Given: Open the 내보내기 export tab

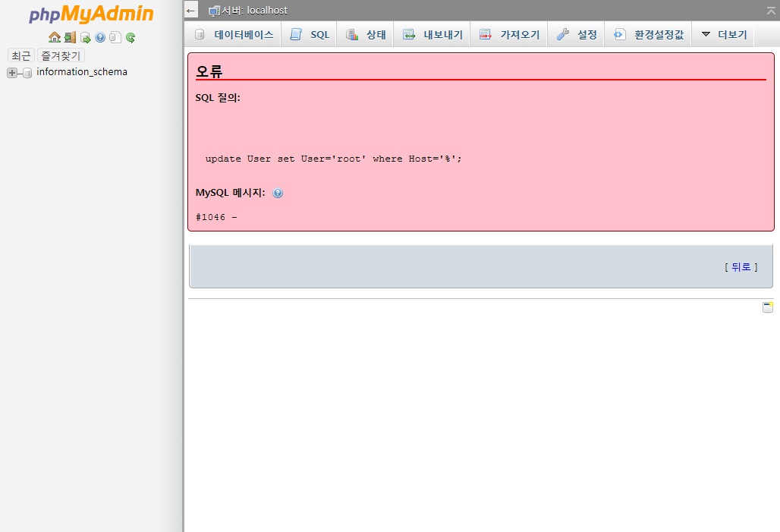Looking at the screenshot, I should click(x=432, y=34).
